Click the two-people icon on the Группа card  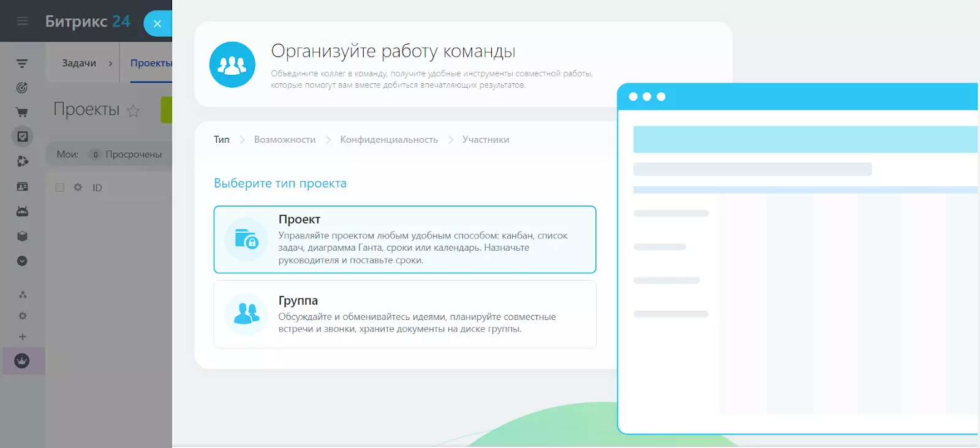click(x=246, y=314)
